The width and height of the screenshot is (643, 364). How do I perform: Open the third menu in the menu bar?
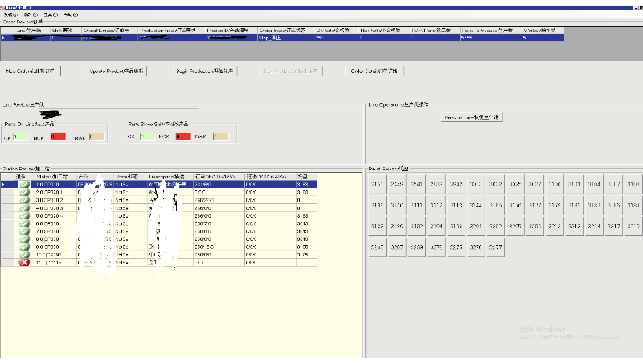click(51, 14)
